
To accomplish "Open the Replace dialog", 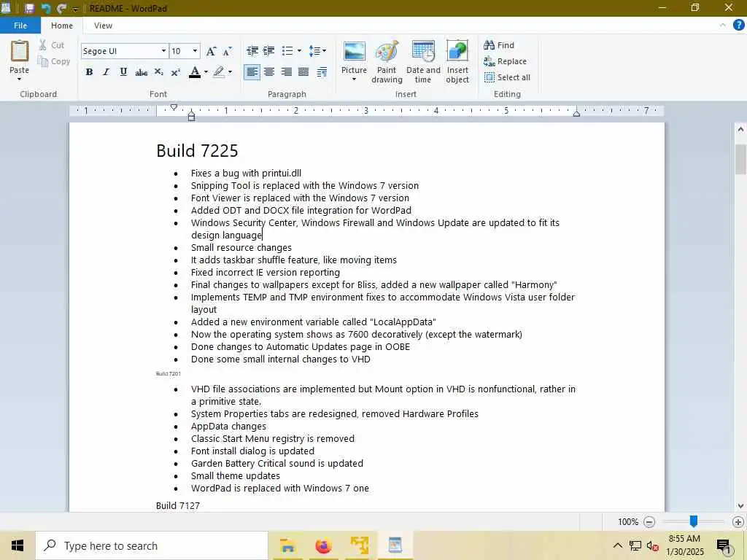I will (505, 61).
